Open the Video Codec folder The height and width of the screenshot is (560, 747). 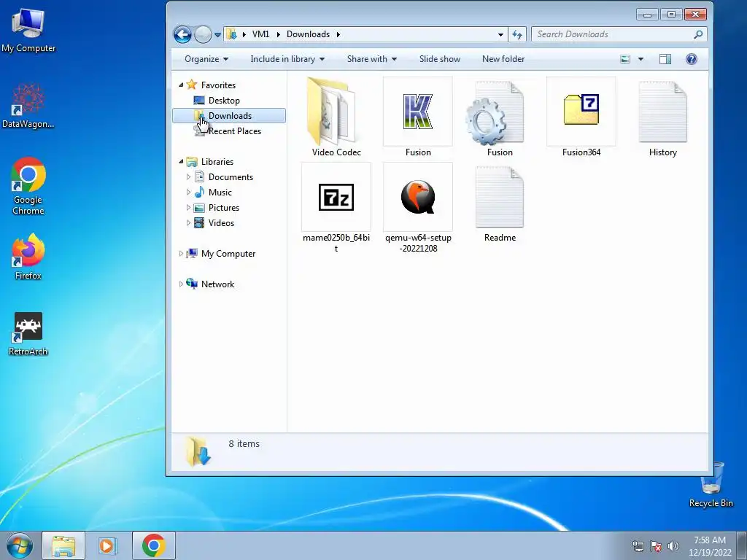coord(336,118)
